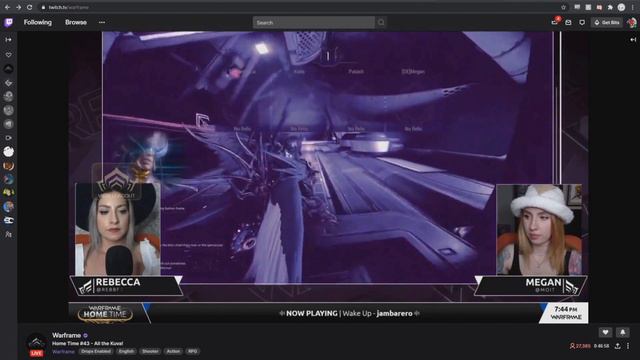Open the fifth followed channel avatar in sidebar

(x=8, y=124)
